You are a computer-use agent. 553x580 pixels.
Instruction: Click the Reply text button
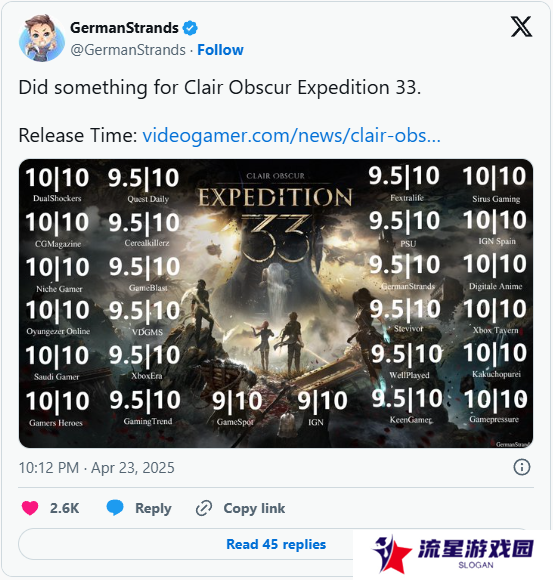tap(153, 509)
